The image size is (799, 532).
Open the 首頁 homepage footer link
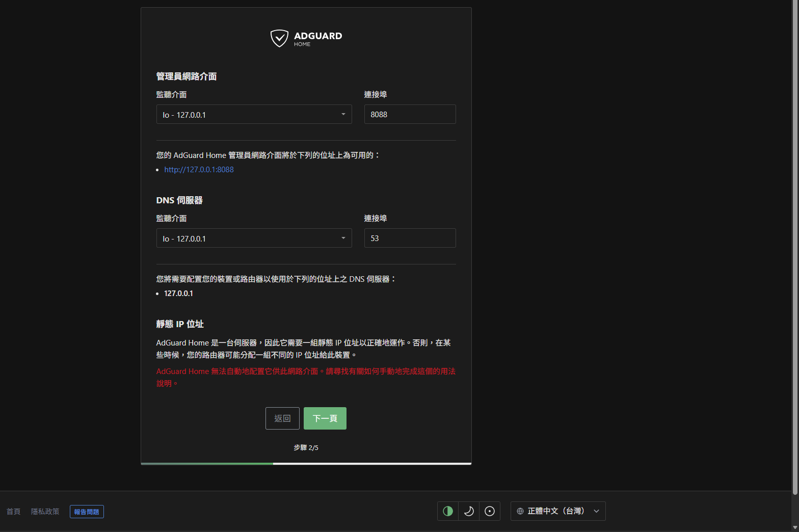(x=13, y=512)
